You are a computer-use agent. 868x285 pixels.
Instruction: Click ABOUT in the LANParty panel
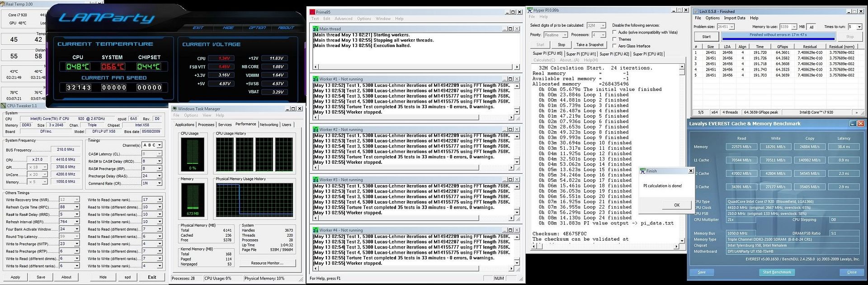tap(286, 28)
